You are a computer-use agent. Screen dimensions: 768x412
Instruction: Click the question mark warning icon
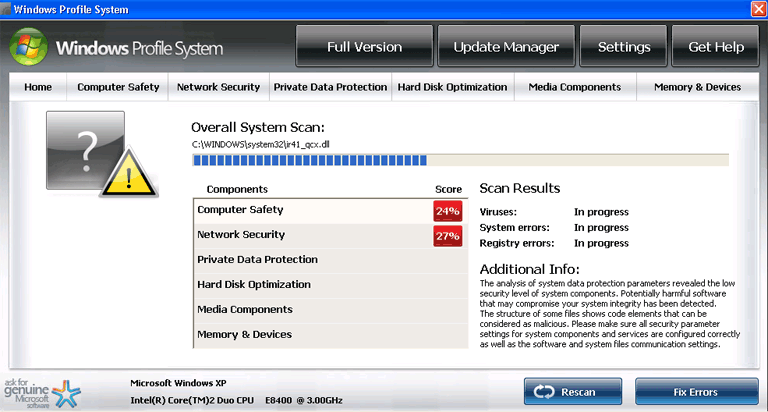(x=85, y=151)
